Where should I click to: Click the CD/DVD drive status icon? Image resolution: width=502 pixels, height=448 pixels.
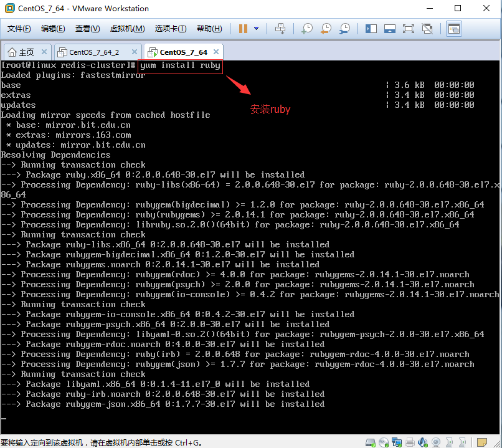click(384, 442)
